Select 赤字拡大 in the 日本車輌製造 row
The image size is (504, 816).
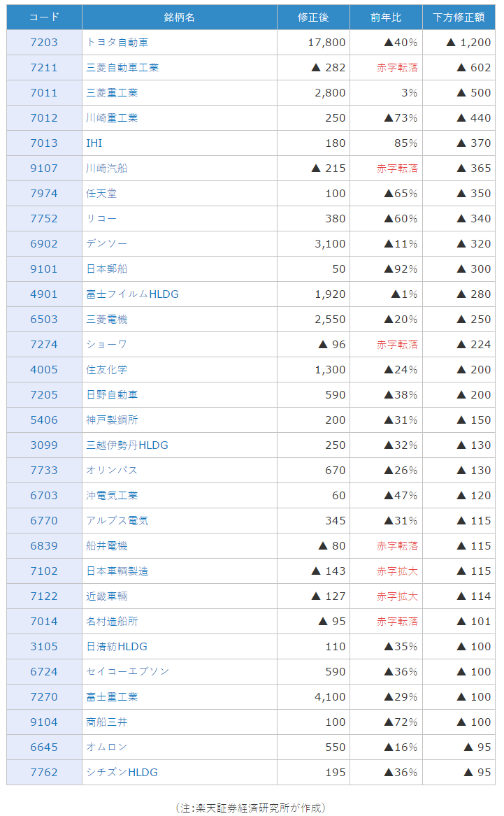tap(397, 571)
